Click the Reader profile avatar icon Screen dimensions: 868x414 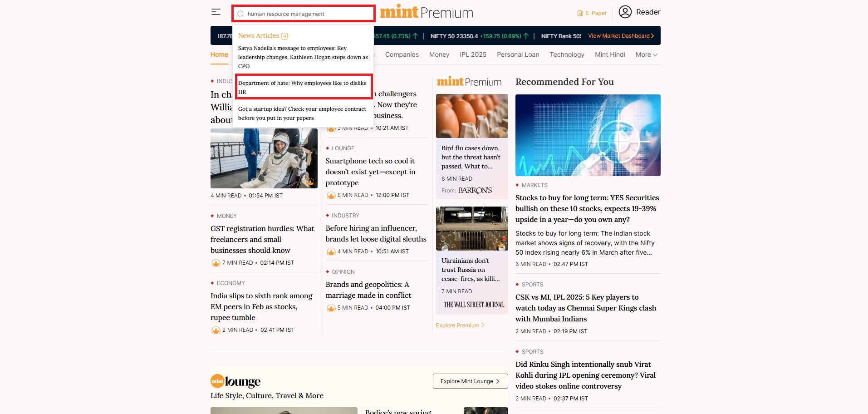click(625, 12)
